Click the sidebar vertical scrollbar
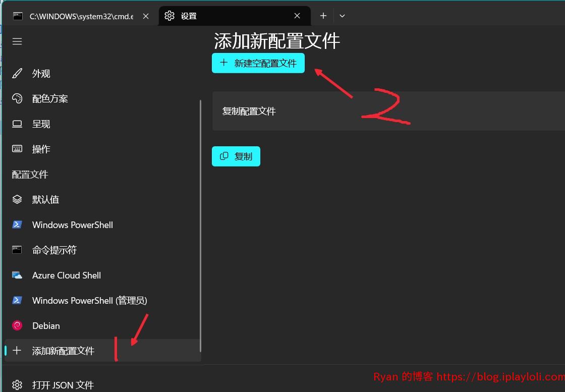 [200, 226]
